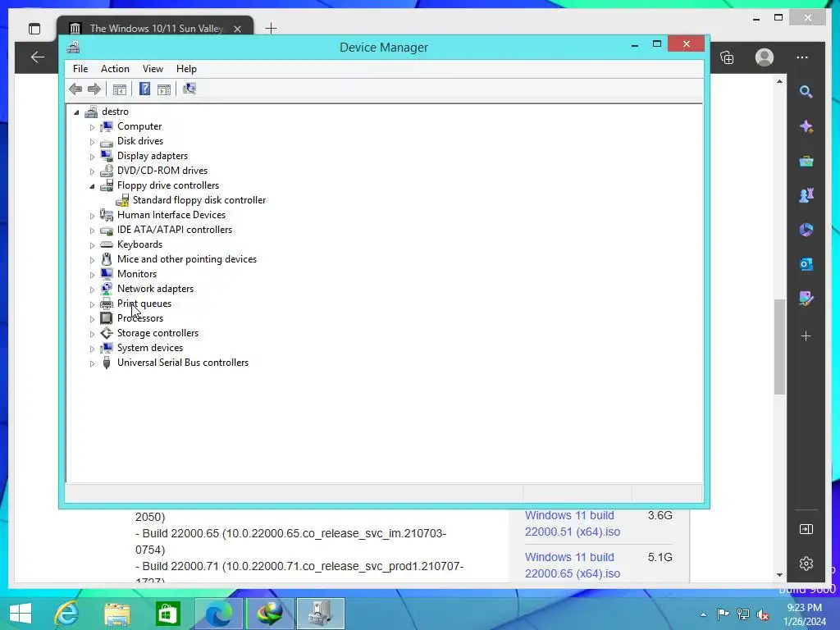
Task: Expand the Human Interface Devices node
Action: pos(92,216)
